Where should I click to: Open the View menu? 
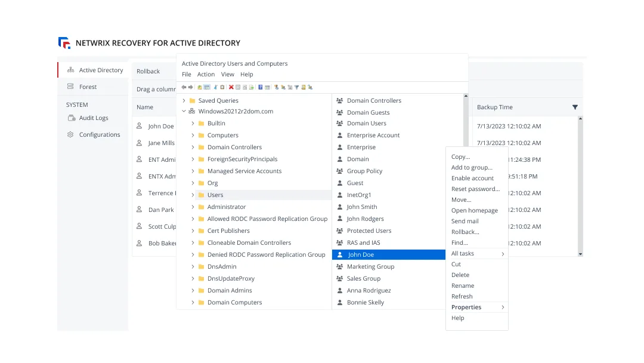tap(228, 75)
